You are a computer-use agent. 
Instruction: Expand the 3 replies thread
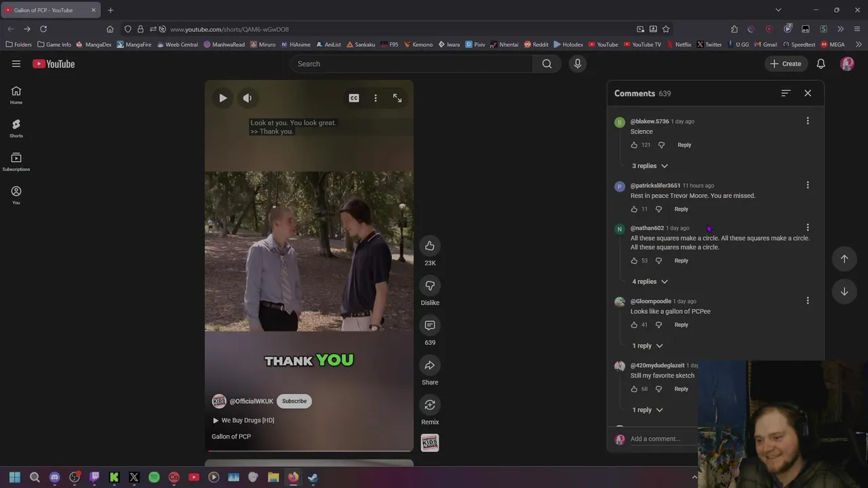(650, 166)
